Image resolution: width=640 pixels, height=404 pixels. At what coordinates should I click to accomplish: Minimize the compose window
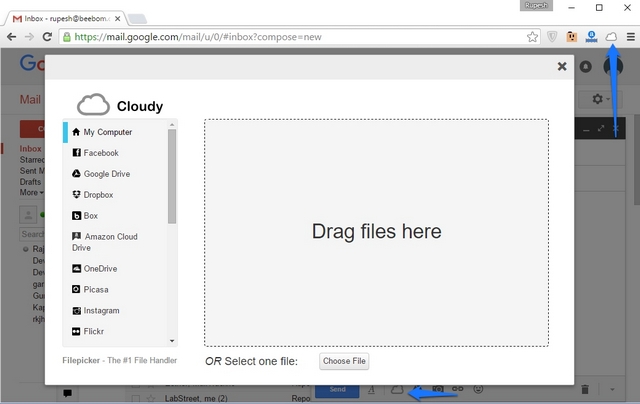pos(586,130)
